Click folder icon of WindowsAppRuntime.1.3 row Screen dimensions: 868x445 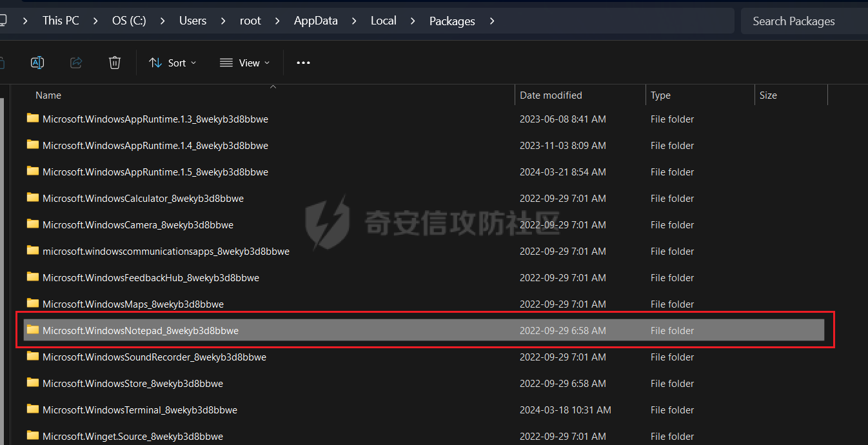pyautogui.click(x=33, y=118)
